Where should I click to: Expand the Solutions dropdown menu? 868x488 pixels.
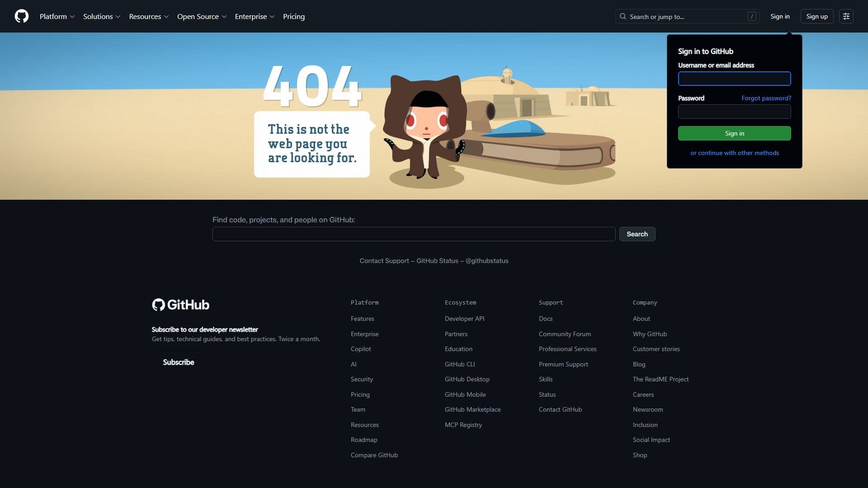102,16
